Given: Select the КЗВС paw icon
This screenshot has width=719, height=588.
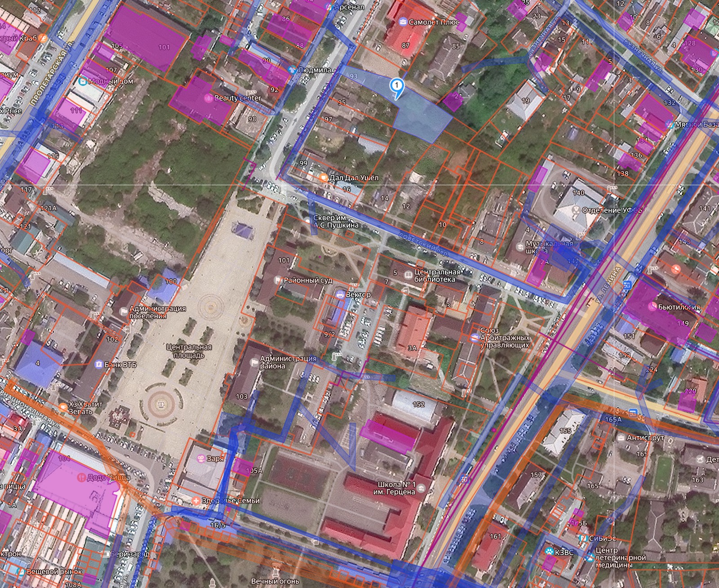Looking at the screenshot, I should tap(549, 551).
